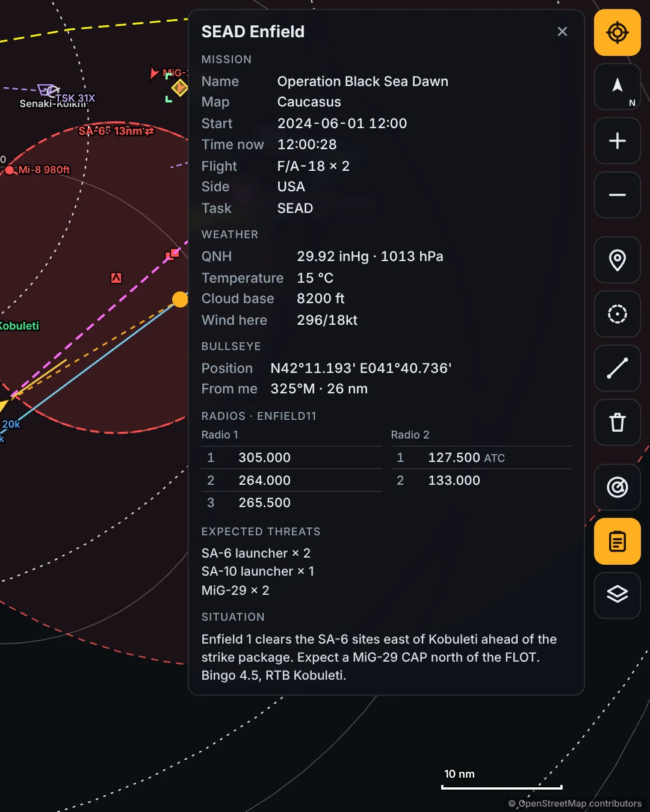Click the bullseye From me 325°M value

pyautogui.click(x=319, y=389)
